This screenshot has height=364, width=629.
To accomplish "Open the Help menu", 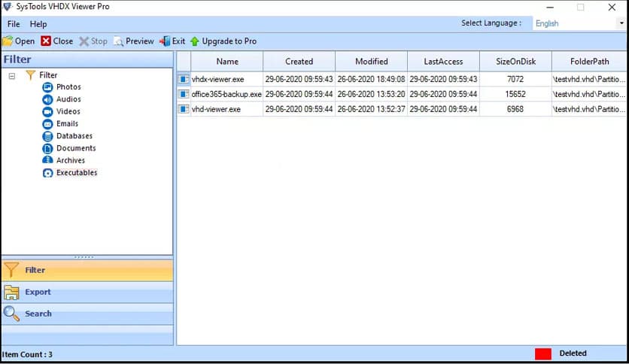I will point(38,24).
